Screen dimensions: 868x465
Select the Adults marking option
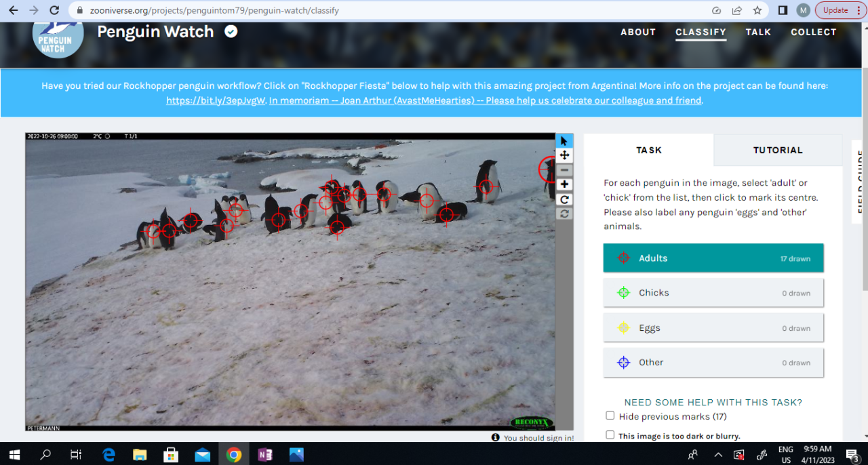coord(713,258)
